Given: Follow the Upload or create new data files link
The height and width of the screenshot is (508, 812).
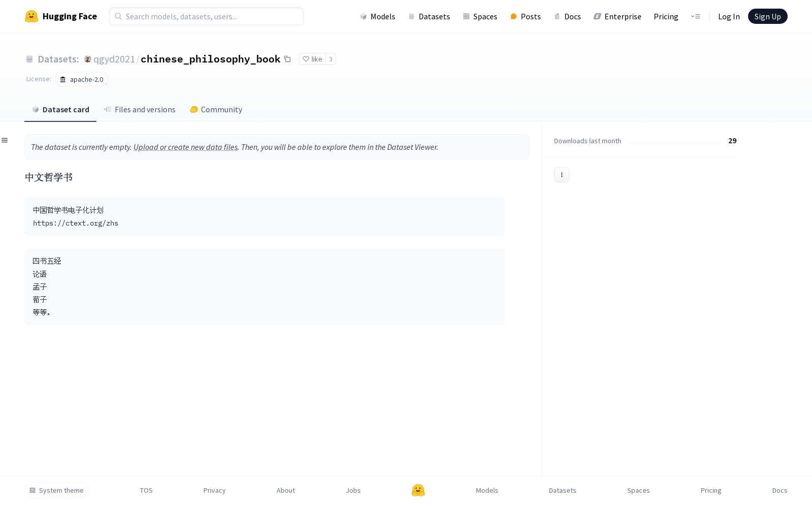Looking at the screenshot, I should click(x=185, y=147).
